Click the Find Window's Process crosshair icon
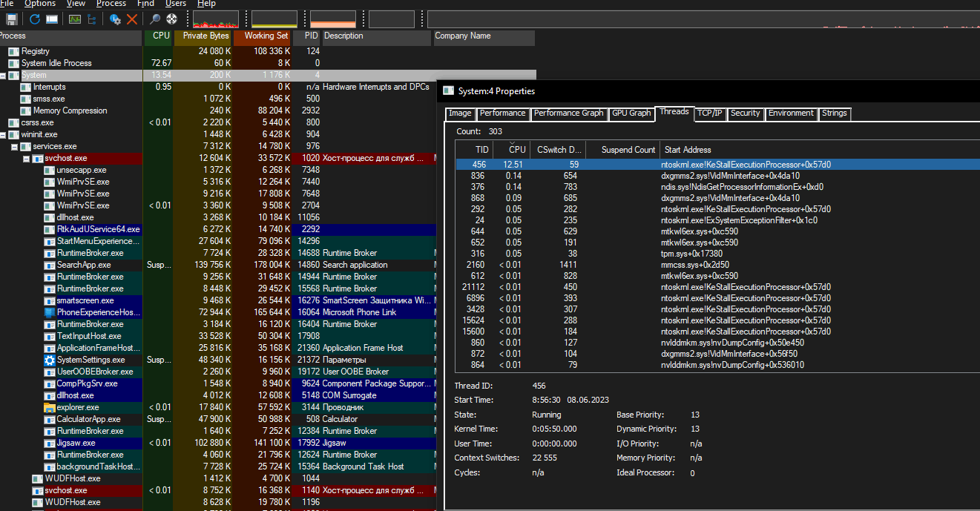The width and height of the screenshot is (980, 511). click(172, 19)
